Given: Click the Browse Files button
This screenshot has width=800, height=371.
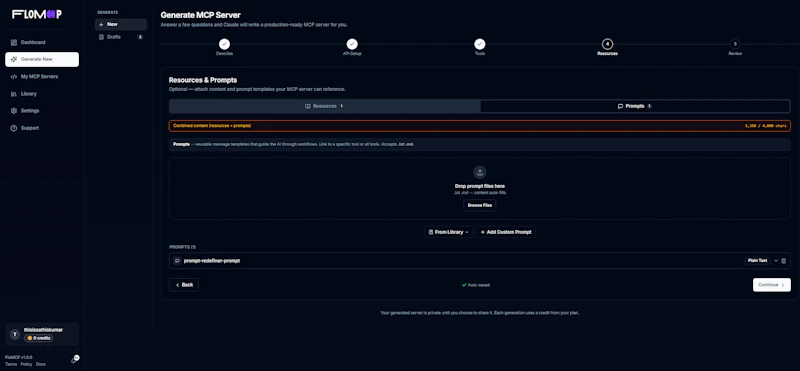Looking at the screenshot, I should (x=480, y=205).
